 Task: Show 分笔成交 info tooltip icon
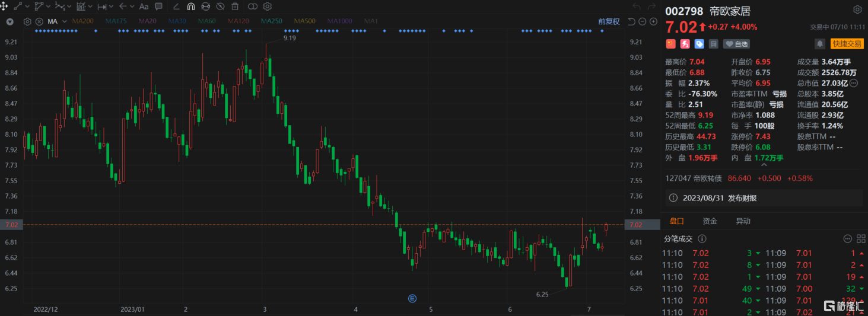pyautogui.click(x=702, y=238)
